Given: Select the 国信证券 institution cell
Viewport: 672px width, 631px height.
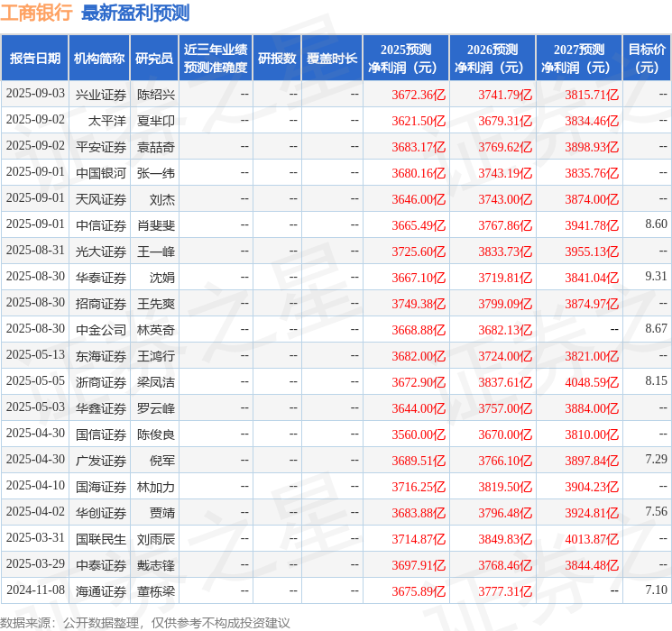Looking at the screenshot, I should 101,434.
